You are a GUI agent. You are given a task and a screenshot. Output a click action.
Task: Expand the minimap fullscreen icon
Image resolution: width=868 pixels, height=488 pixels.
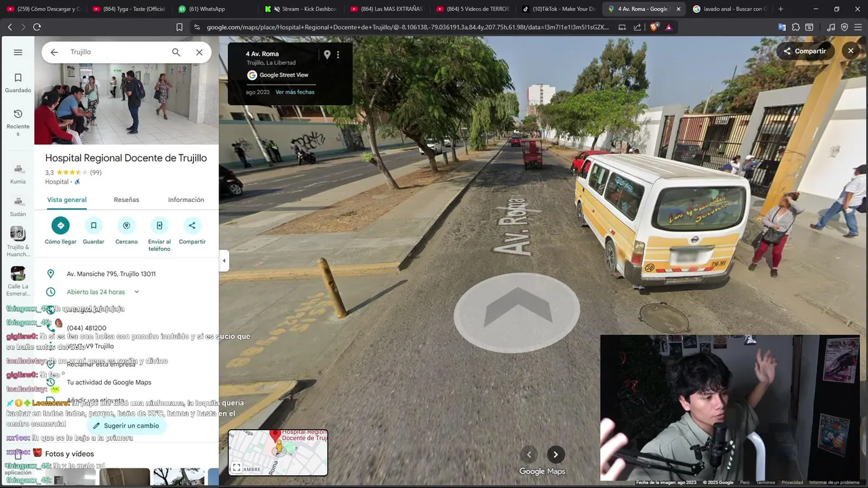click(x=236, y=468)
